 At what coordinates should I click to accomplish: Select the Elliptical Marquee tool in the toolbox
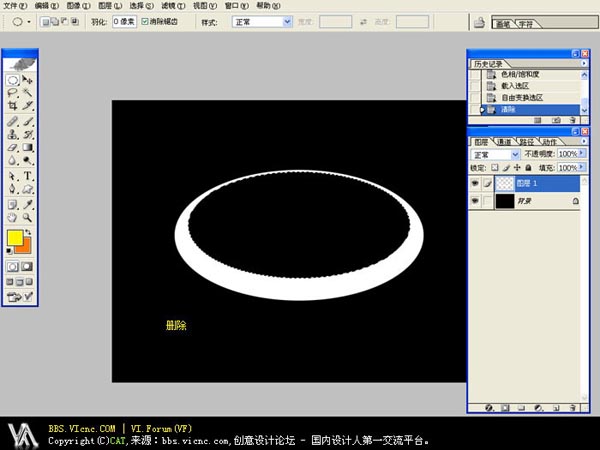pyautogui.click(x=13, y=80)
